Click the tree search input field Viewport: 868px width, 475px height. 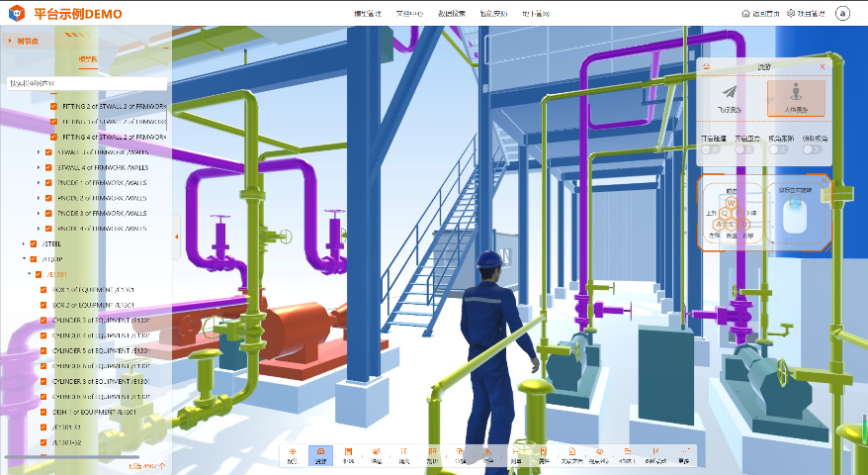[x=87, y=83]
